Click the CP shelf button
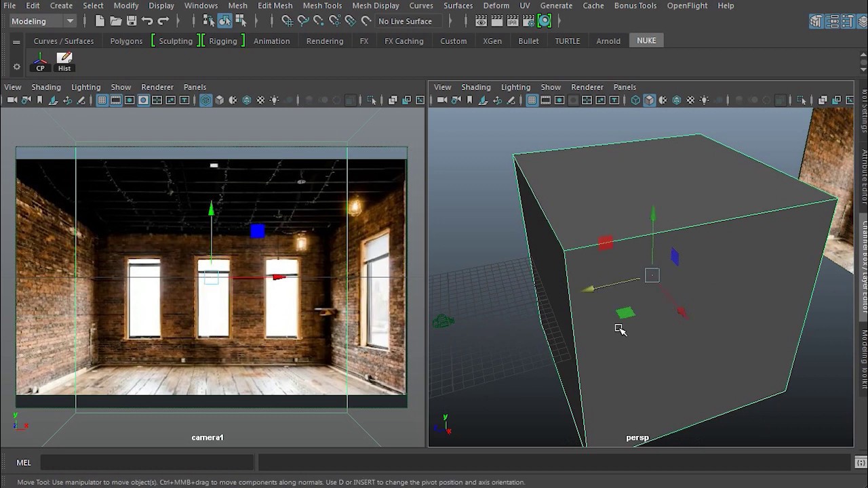868x488 pixels. coord(40,62)
